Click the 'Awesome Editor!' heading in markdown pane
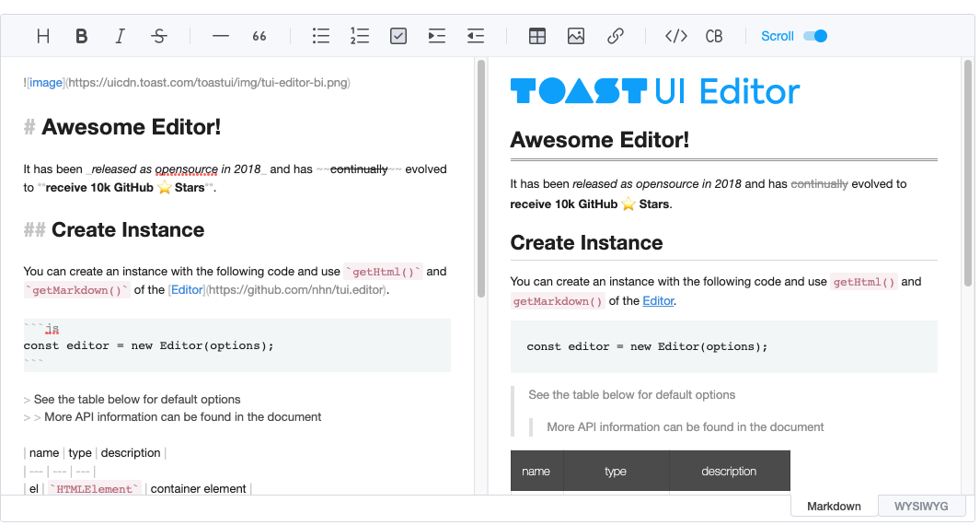The width and height of the screenshot is (980, 525). tap(132, 127)
